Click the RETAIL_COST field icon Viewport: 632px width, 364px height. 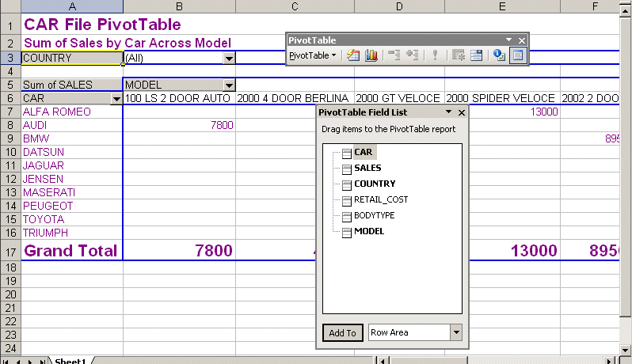click(x=347, y=200)
